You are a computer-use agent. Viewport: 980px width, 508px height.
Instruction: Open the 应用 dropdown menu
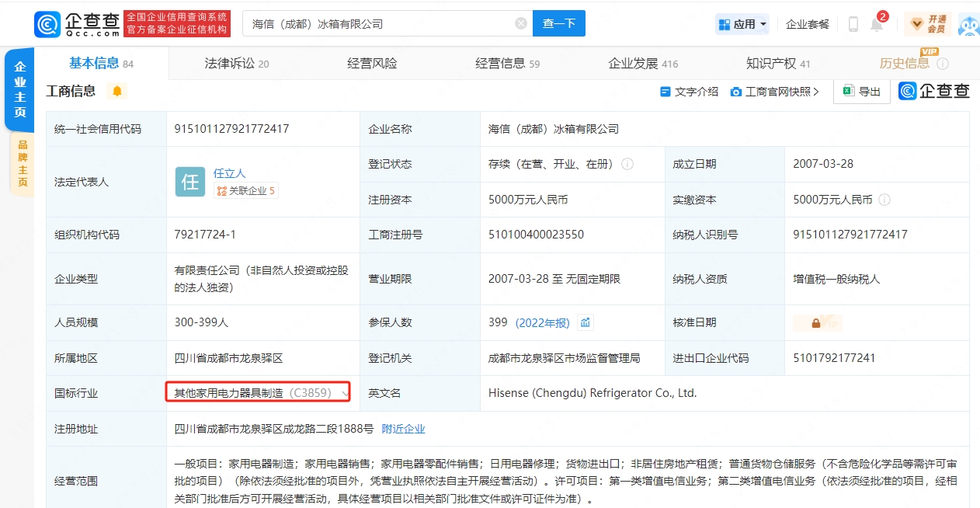pos(742,24)
